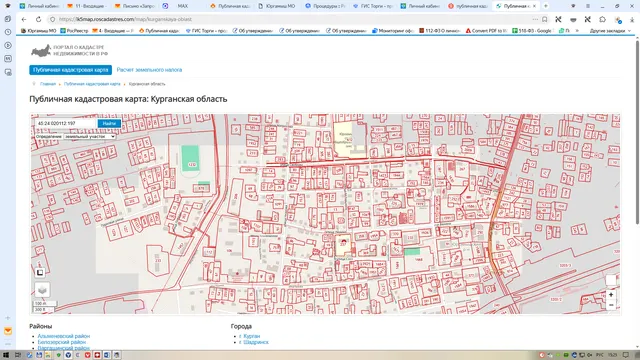The width and height of the screenshot is (640, 360).
Task: Click volume icon in system tray
Action: click(x=590, y=355)
